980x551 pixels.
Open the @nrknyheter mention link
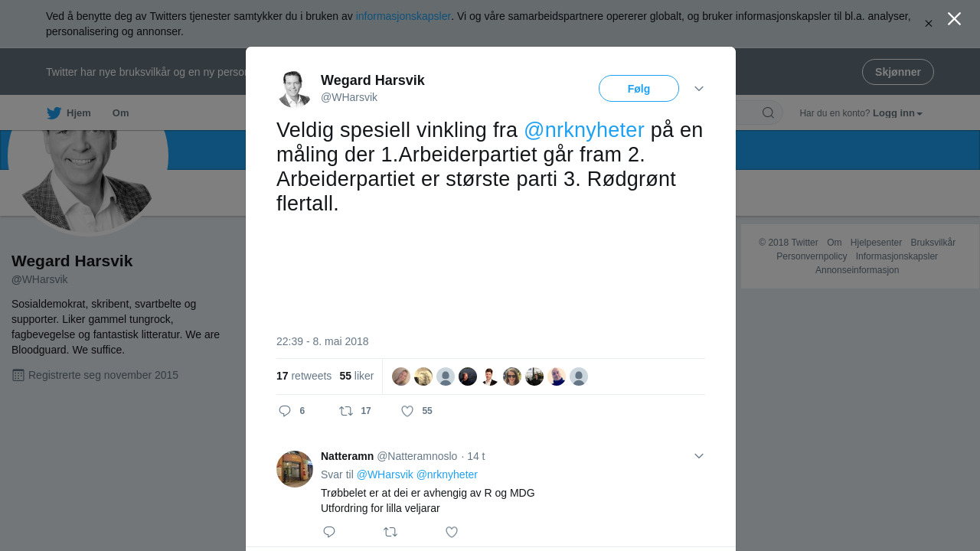pyautogui.click(x=584, y=130)
